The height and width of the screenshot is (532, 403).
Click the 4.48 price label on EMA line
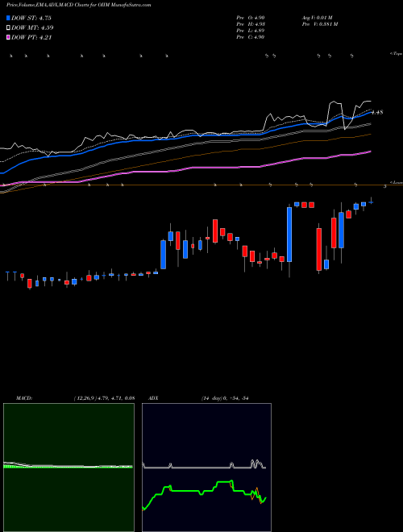coord(377,112)
